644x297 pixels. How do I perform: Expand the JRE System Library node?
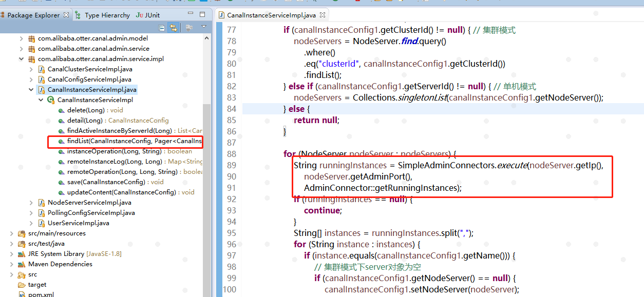click(x=11, y=254)
